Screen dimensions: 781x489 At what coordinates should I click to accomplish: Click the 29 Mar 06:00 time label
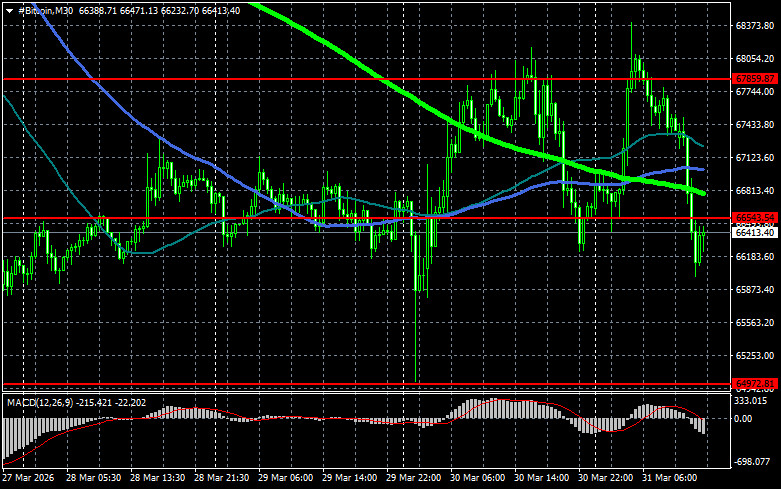coord(285,478)
